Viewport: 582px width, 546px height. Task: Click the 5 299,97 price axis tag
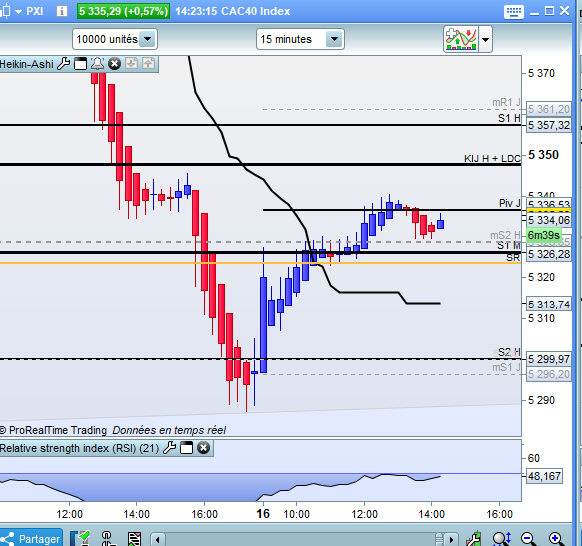(549, 359)
